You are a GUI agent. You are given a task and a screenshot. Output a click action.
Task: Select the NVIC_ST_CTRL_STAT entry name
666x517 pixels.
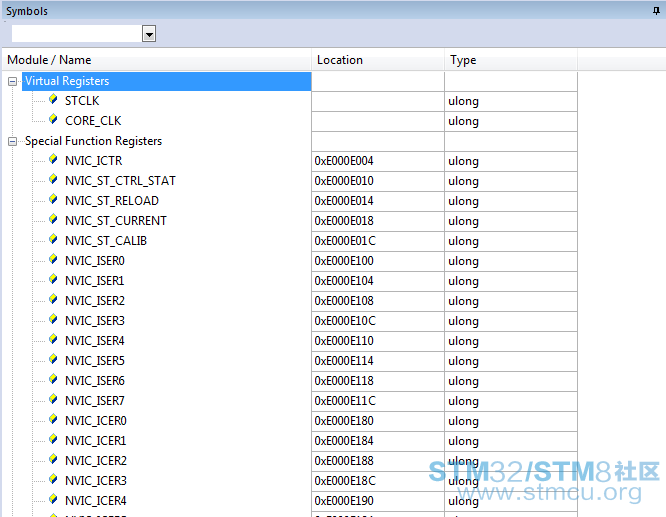[120, 181]
